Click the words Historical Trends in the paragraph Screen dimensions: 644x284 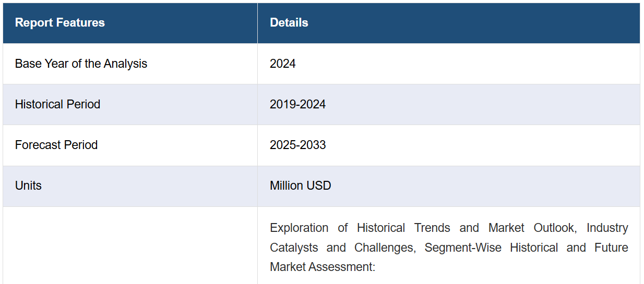click(x=403, y=228)
